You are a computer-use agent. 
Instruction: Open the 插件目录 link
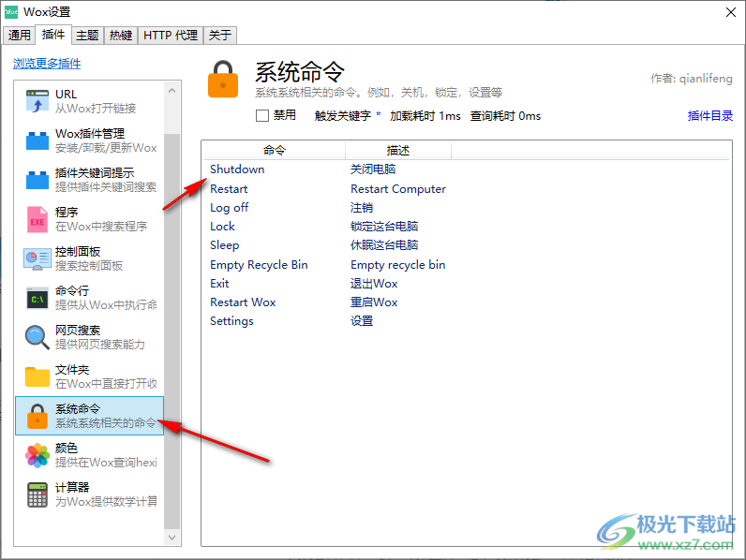click(x=709, y=115)
